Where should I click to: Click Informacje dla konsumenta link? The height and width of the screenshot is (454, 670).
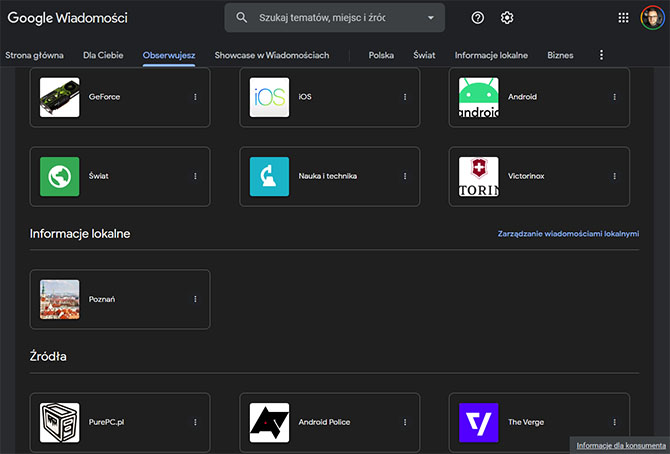click(x=621, y=445)
